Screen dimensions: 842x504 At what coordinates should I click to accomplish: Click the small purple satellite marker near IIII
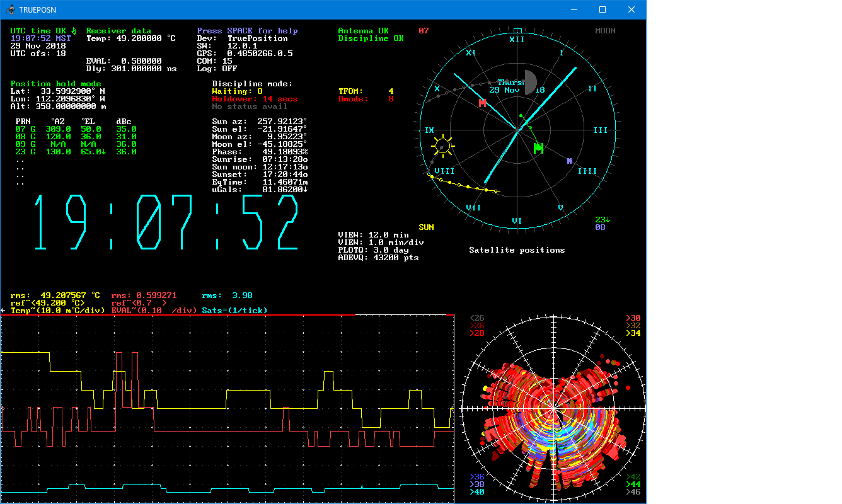pos(569,161)
